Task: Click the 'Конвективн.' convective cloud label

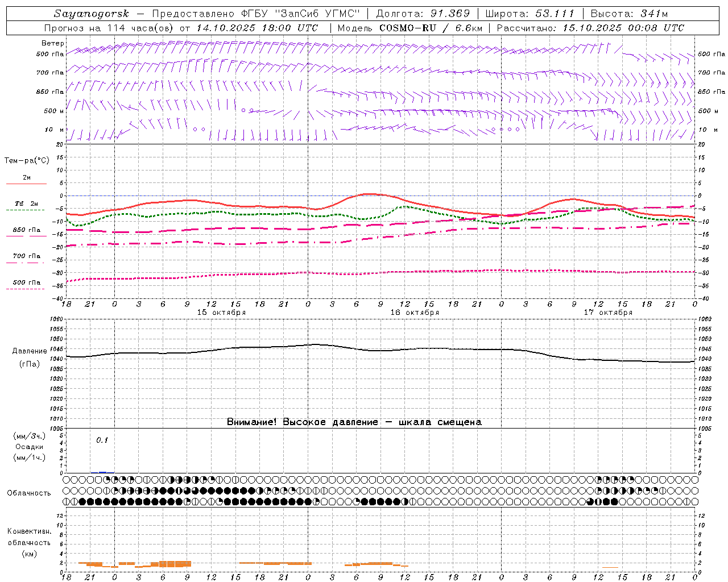Action: [29, 531]
